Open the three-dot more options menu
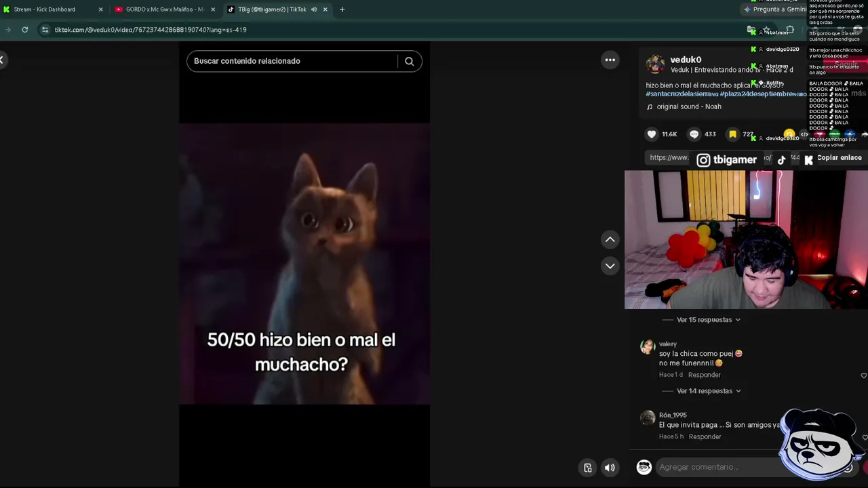The image size is (868, 488). click(610, 60)
